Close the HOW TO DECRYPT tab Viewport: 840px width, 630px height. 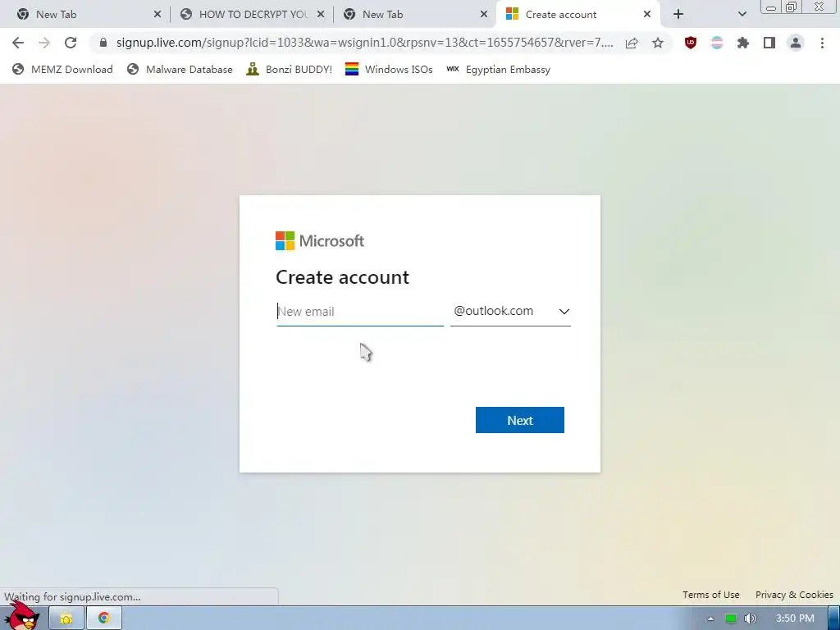pyautogui.click(x=321, y=15)
